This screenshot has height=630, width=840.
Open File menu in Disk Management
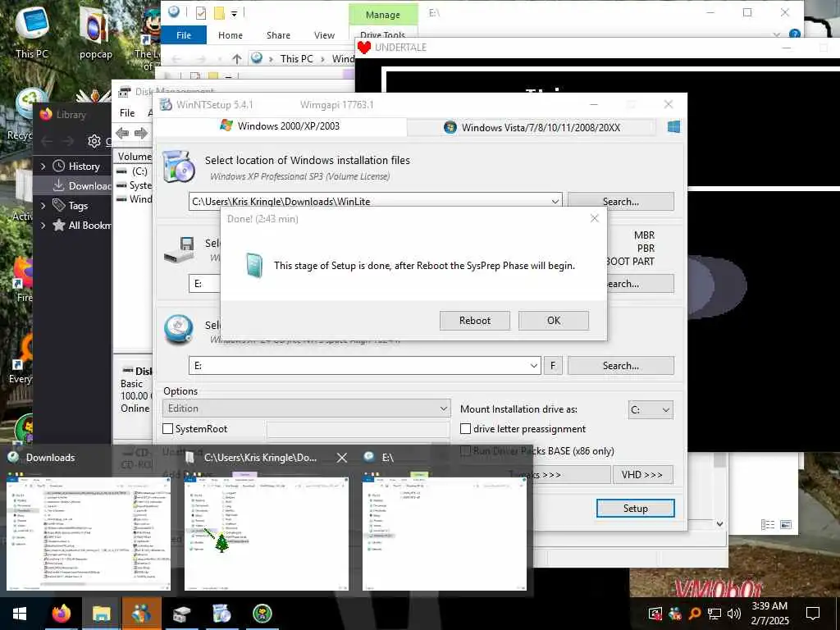click(127, 113)
